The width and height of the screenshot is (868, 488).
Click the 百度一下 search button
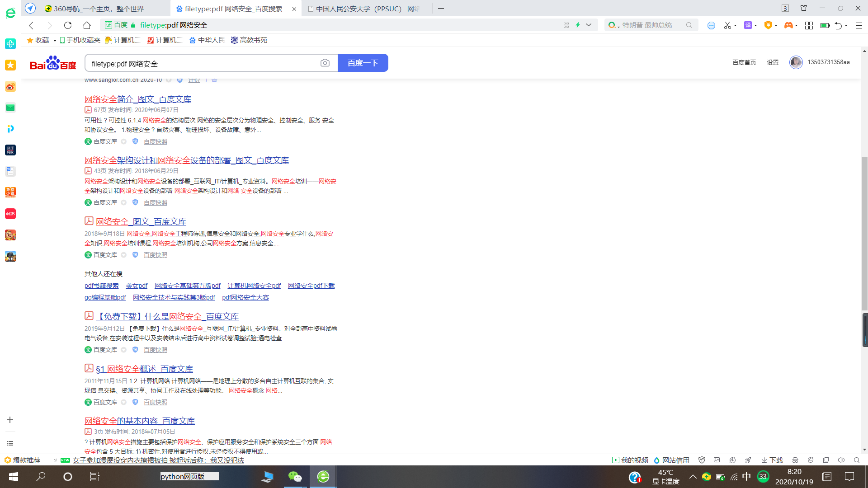[363, 63]
